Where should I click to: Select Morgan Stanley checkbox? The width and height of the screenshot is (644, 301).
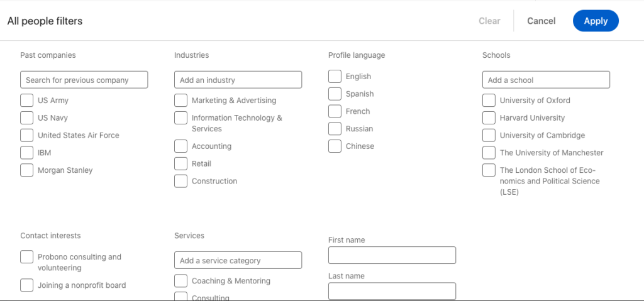coord(26,170)
